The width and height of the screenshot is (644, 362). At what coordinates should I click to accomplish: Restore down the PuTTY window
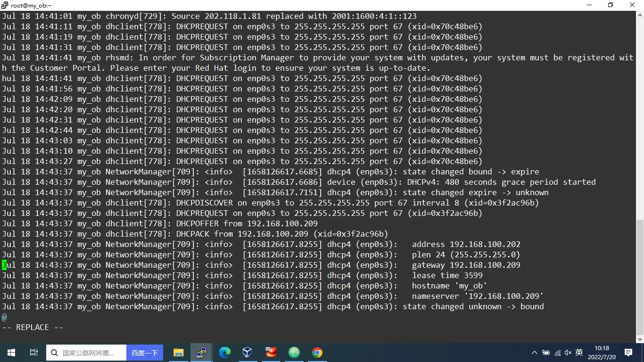611,5
